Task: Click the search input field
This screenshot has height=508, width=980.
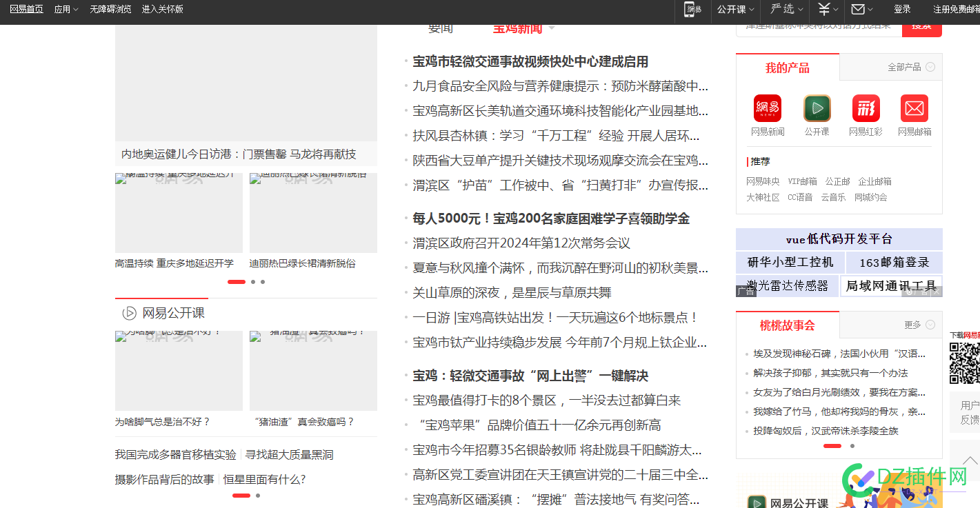Action: [x=819, y=30]
